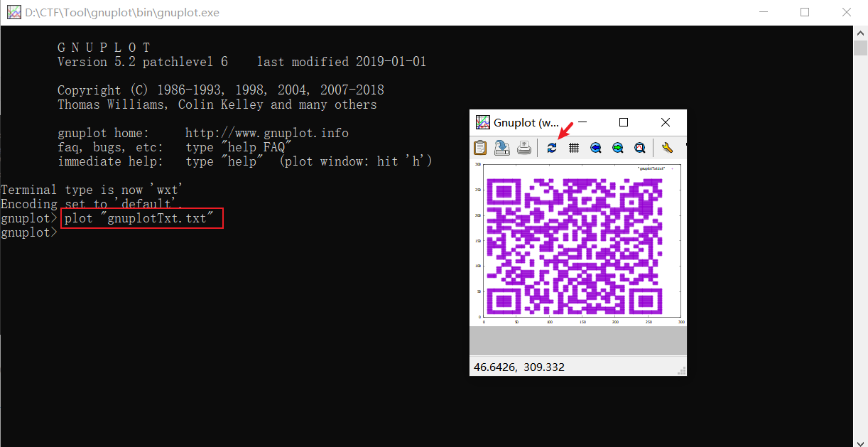
Task: Print the QR code plot
Action: [x=524, y=147]
